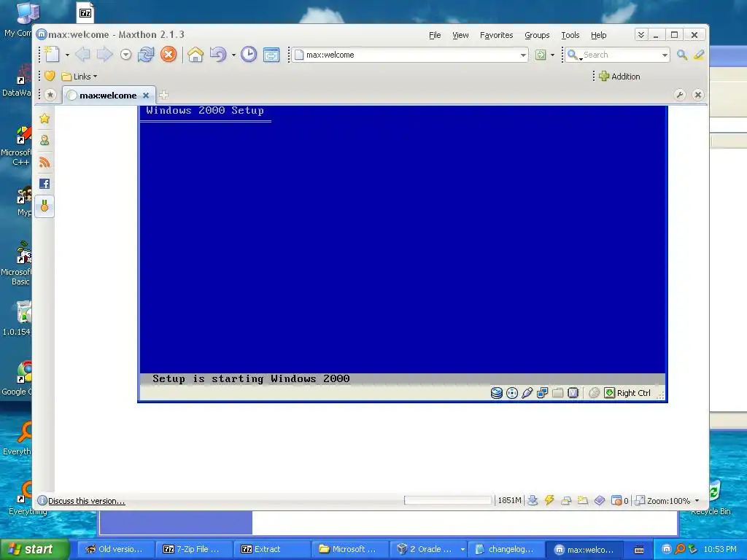Expand the Links folder dropdown
This screenshot has width=747, height=560.
click(79, 76)
